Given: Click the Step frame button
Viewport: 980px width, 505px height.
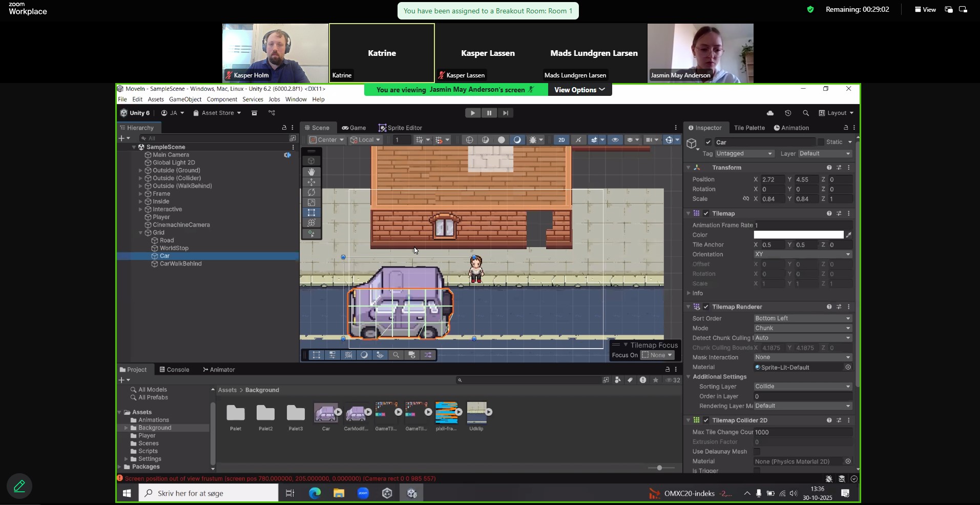Looking at the screenshot, I should click(x=506, y=113).
